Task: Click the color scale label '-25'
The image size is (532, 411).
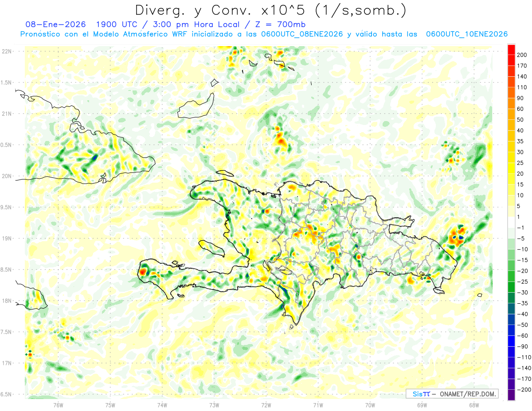Action: pyautogui.click(x=523, y=282)
